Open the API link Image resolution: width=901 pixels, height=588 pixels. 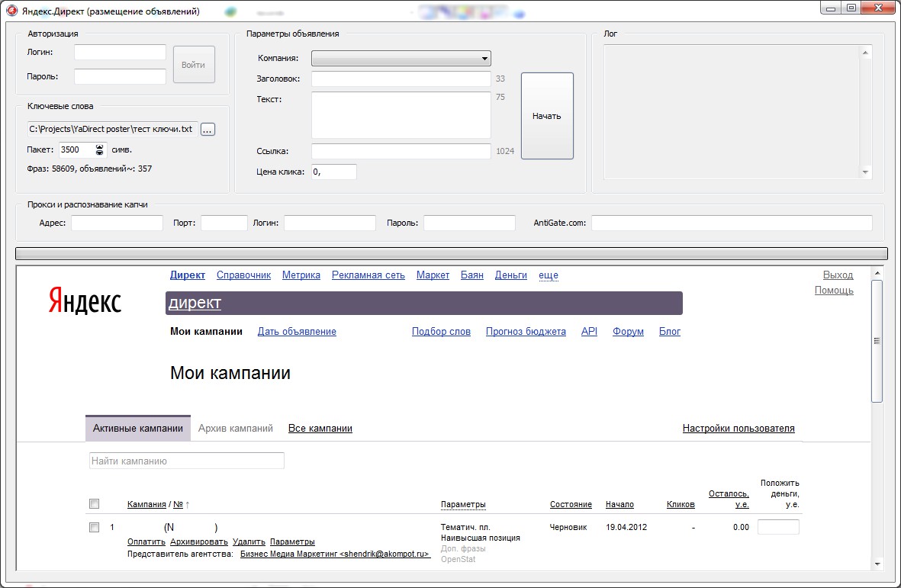click(x=589, y=331)
